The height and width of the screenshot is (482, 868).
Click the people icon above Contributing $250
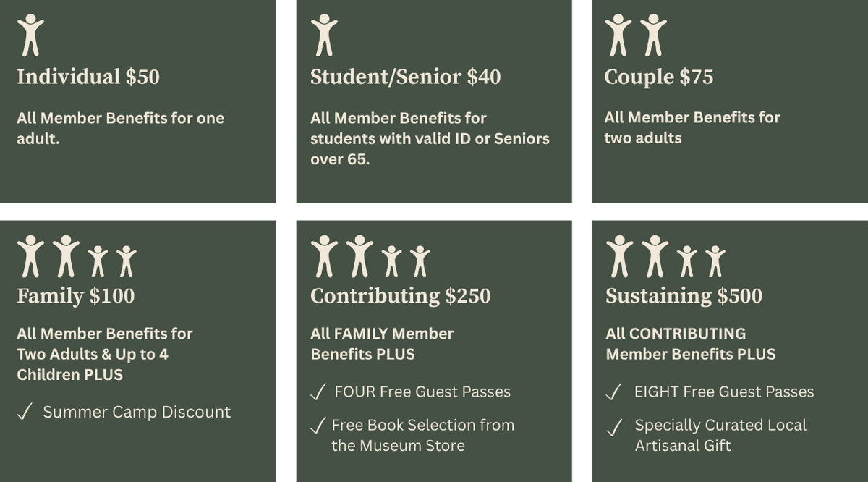click(370, 256)
